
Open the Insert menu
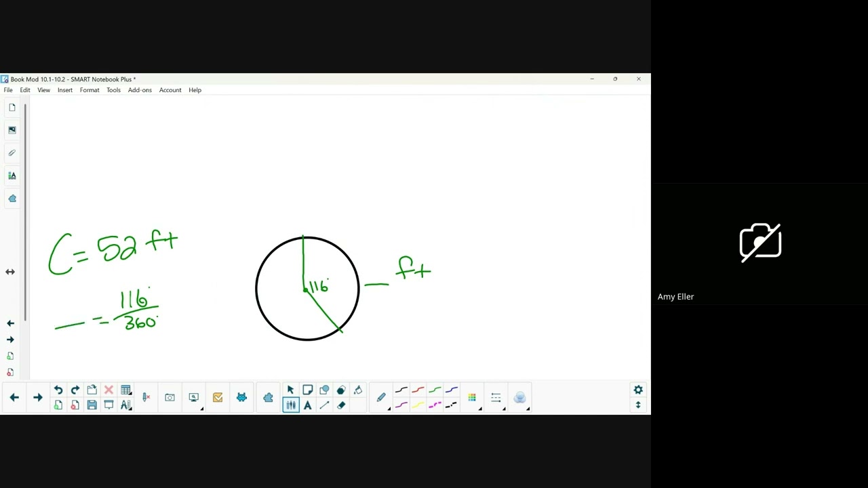pos(65,90)
